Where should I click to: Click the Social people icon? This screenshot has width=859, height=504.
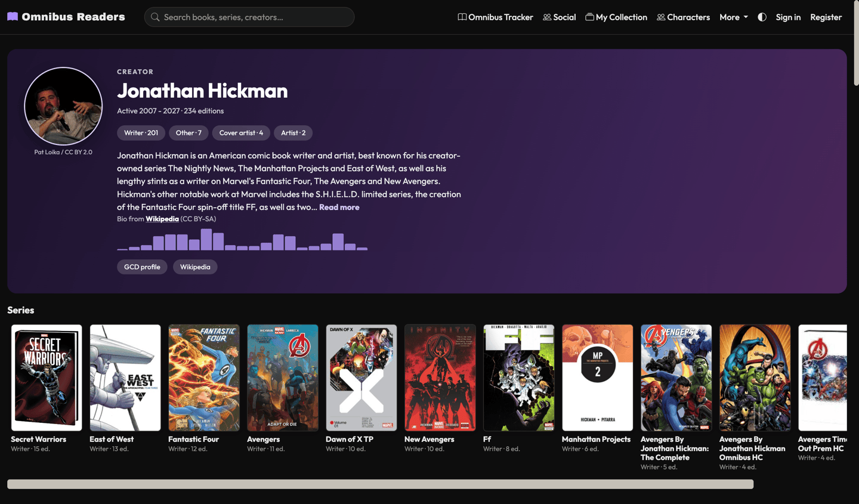pyautogui.click(x=547, y=17)
